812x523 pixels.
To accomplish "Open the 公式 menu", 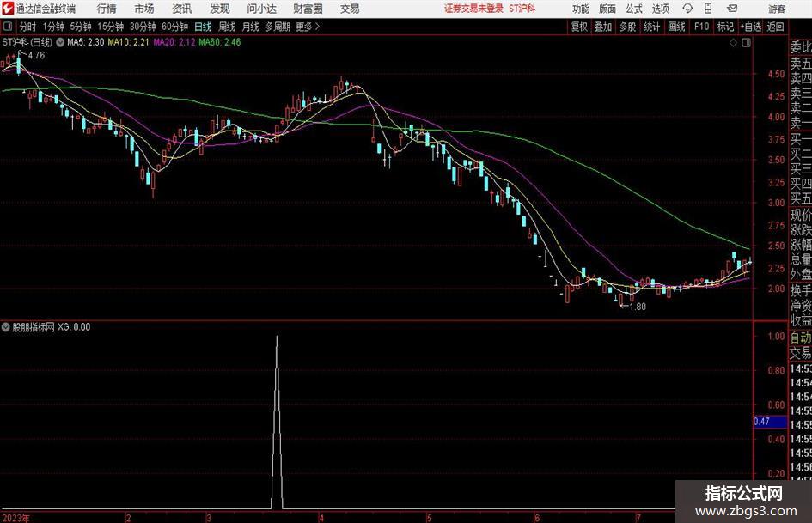I will point(634,9).
